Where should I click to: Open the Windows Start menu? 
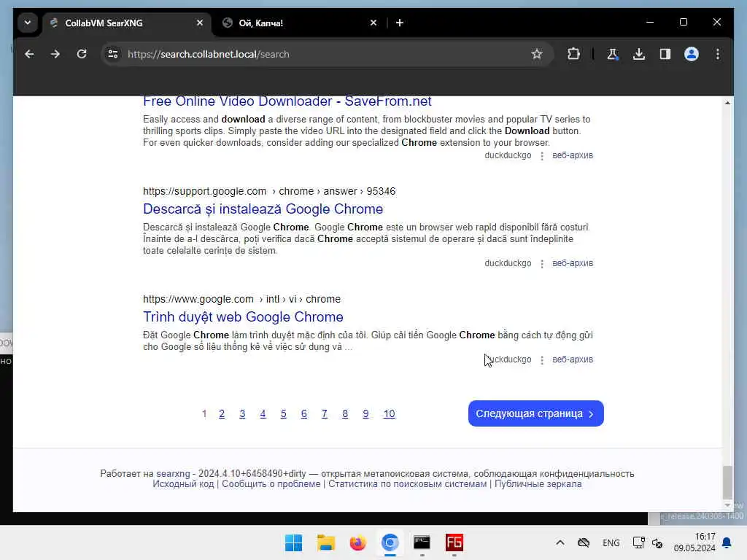click(x=293, y=542)
